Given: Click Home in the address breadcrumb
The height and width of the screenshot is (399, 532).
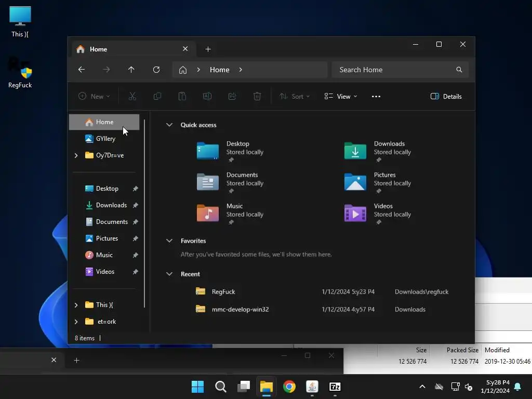Looking at the screenshot, I should pyautogui.click(x=220, y=70).
